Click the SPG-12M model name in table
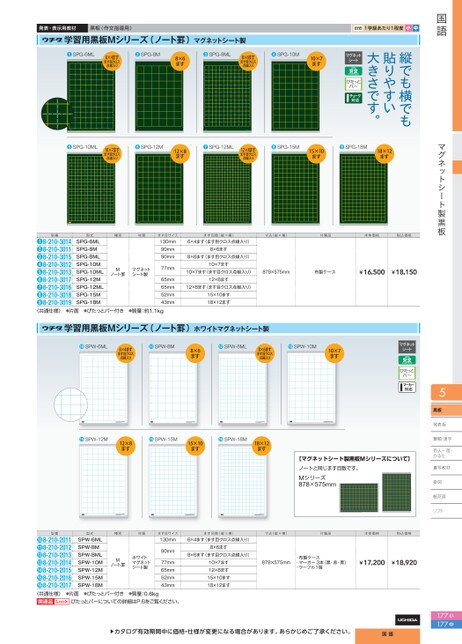Screen dimensions: 462x644 pos(88,279)
